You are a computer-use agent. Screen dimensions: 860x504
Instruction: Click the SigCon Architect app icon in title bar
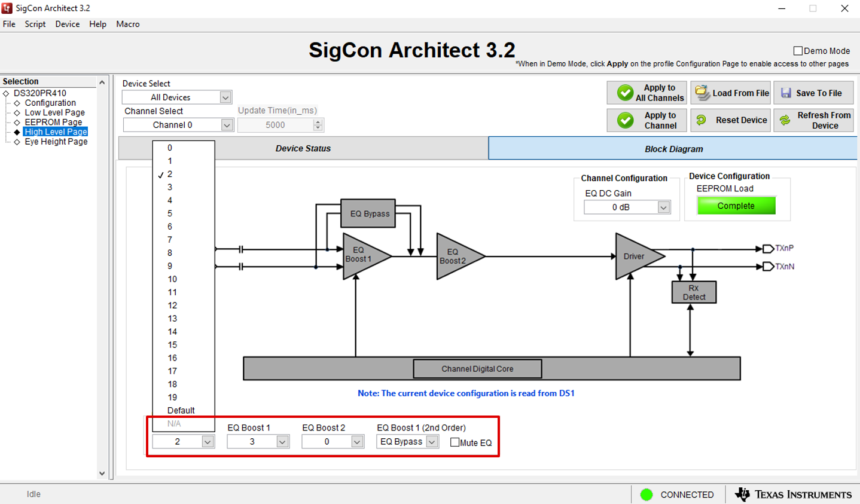7,8
